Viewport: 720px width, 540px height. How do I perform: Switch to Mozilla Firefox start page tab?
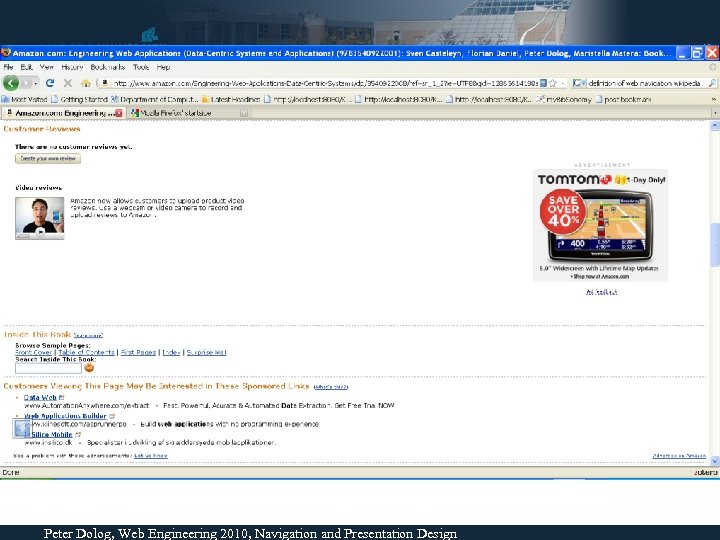189,113
